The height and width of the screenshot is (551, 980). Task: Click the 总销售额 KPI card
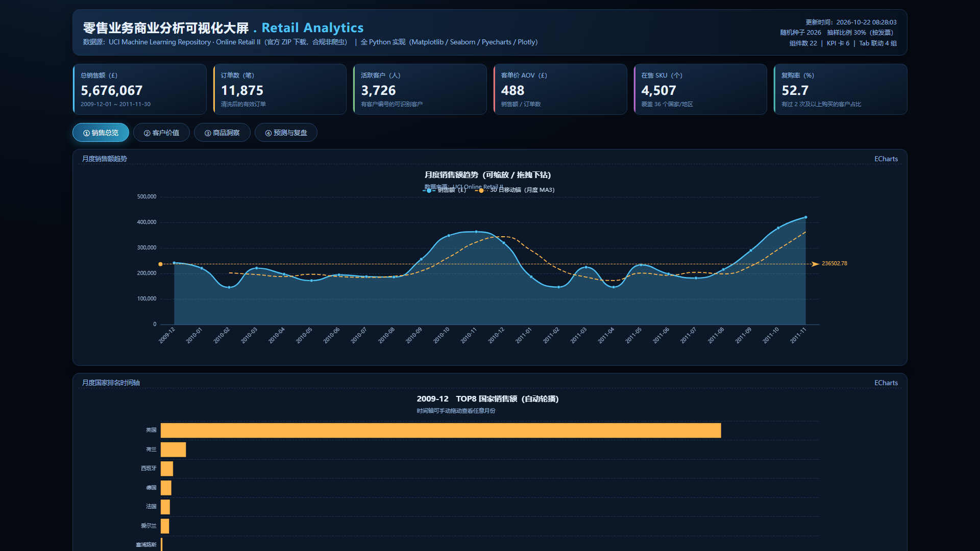[140, 89]
